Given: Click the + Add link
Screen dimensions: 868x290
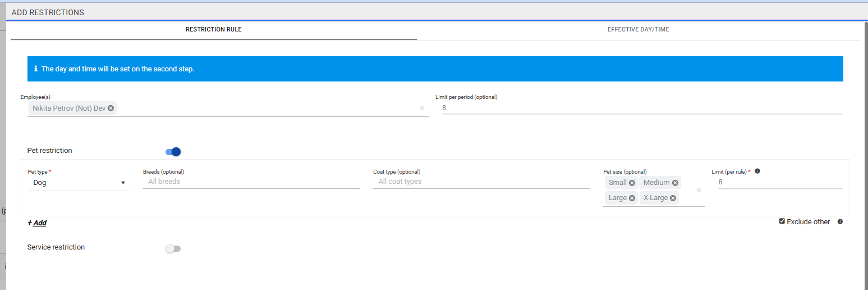Looking at the screenshot, I should click(x=37, y=223).
